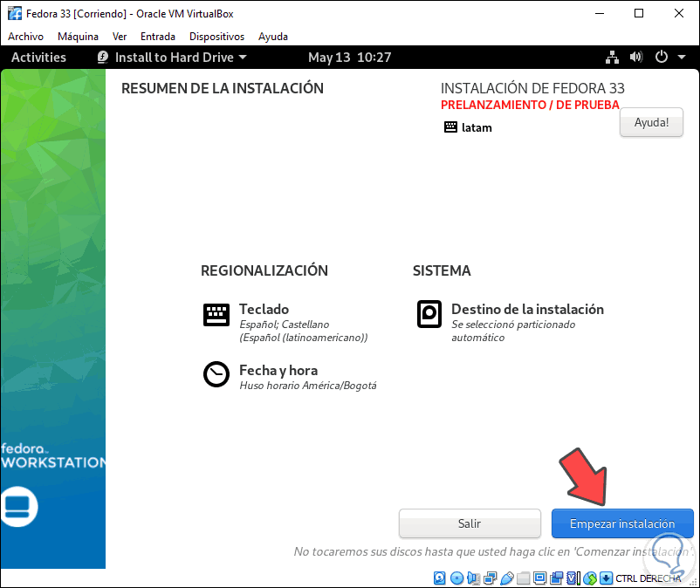Click the mouse integration status icon
Screen dimensions: 700x588
(x=590, y=578)
